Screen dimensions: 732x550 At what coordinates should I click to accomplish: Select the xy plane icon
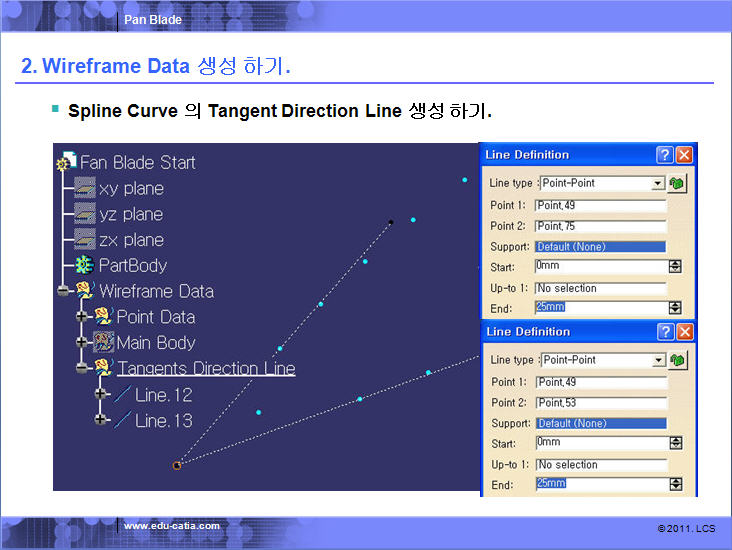click(85, 189)
